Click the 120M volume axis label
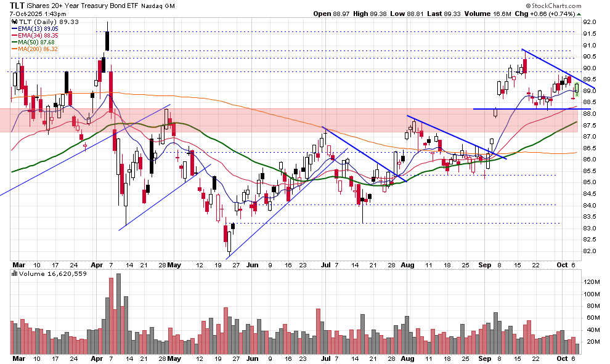The image size is (610, 364). (592, 281)
